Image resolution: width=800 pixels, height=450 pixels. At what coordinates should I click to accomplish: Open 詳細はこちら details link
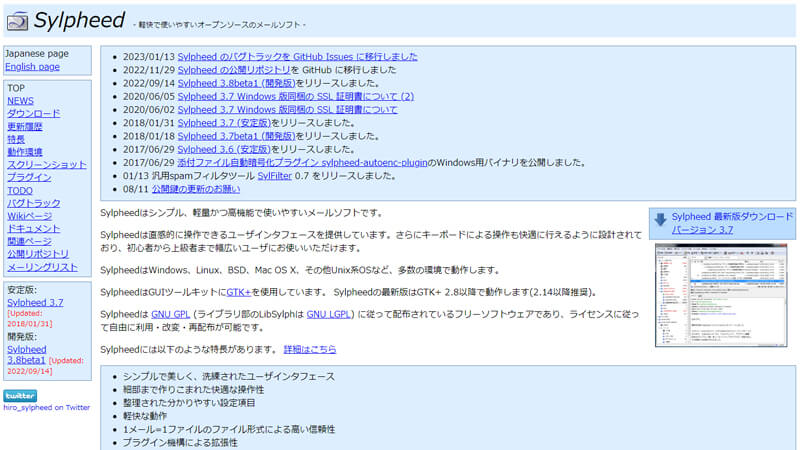click(x=310, y=349)
